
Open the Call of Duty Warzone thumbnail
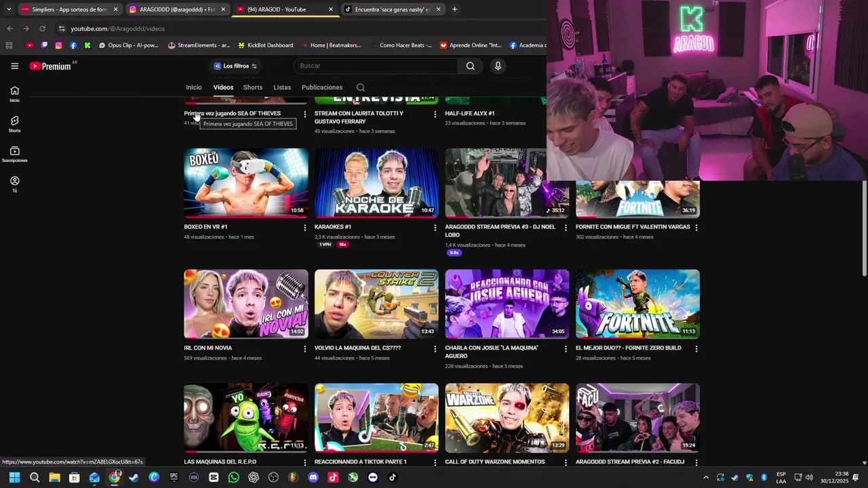pyautogui.click(x=507, y=418)
